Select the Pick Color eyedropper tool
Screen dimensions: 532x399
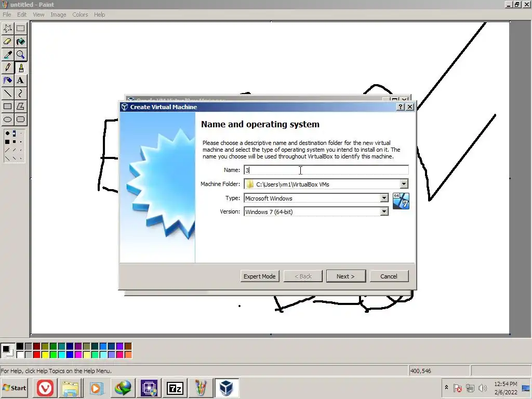8,55
